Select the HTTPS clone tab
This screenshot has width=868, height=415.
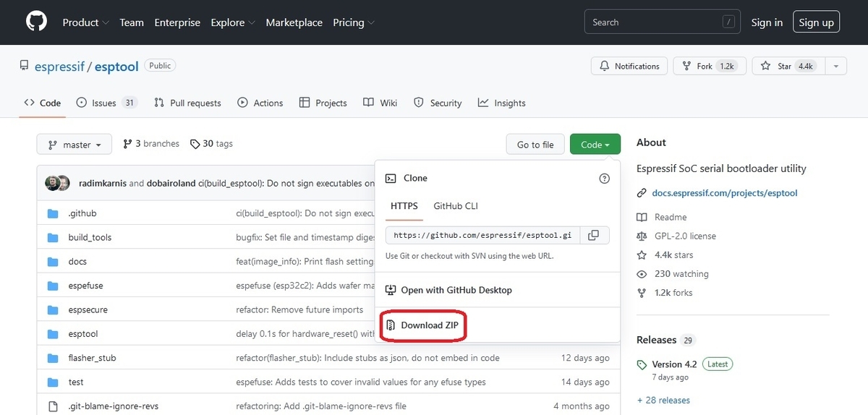(x=404, y=206)
